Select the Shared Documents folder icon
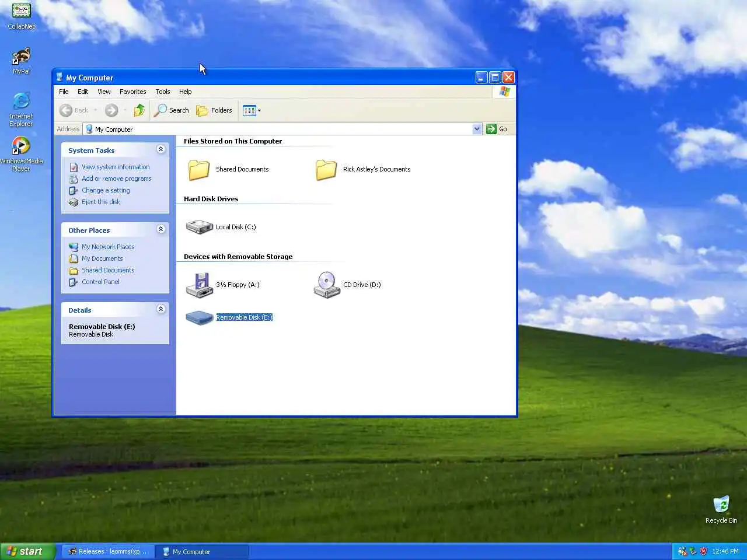Image resolution: width=747 pixels, height=560 pixels. coord(198,169)
